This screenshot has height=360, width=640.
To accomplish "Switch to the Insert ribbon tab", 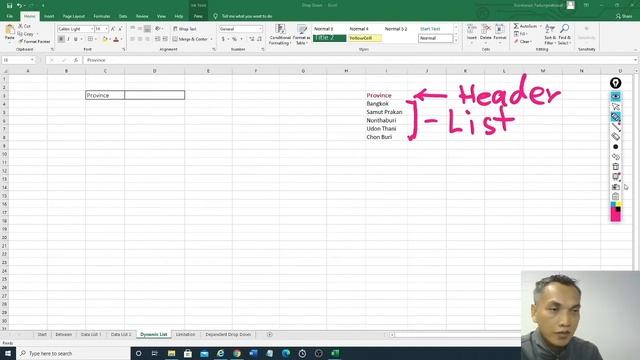I will pyautogui.click(x=49, y=16).
